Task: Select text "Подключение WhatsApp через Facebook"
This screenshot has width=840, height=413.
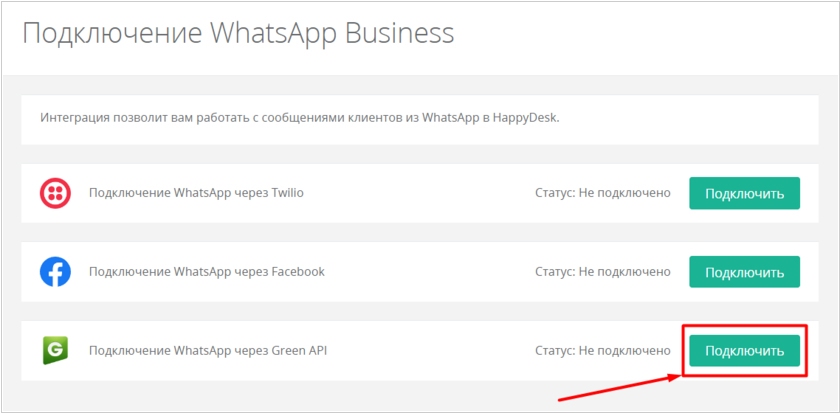Action: click(207, 272)
